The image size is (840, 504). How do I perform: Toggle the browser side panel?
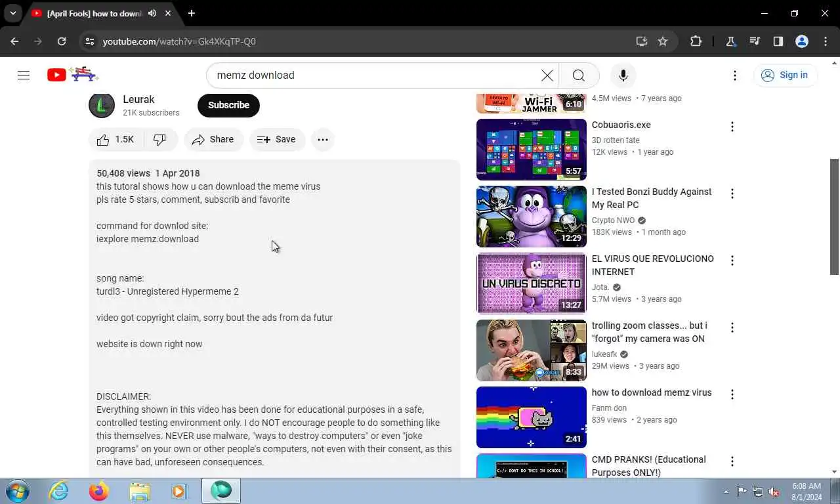778,41
